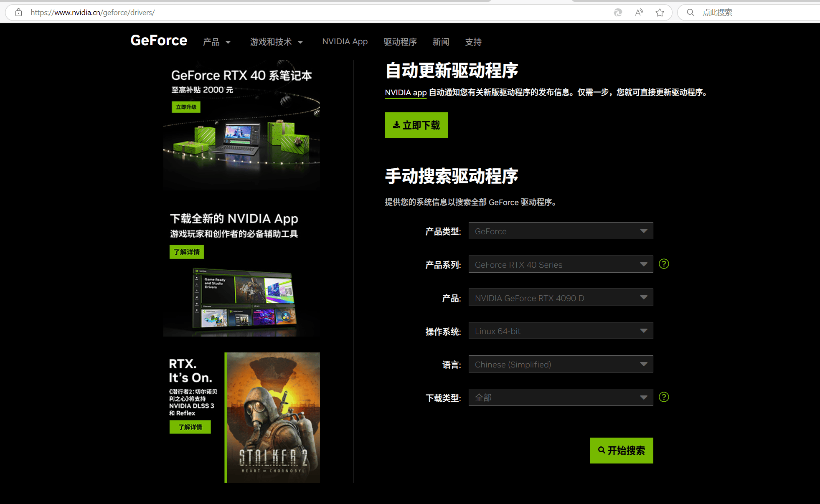Click help icon next to 下载类型 dropdown

[x=664, y=397]
